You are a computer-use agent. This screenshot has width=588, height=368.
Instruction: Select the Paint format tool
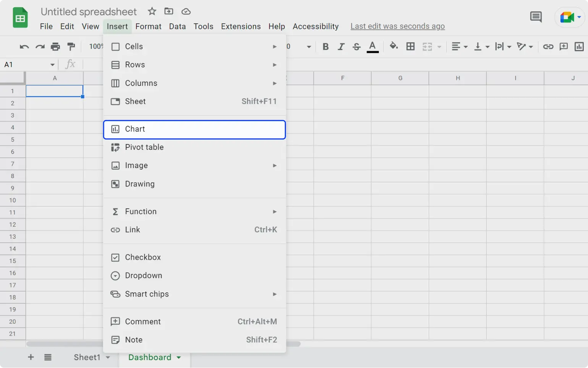(71, 46)
